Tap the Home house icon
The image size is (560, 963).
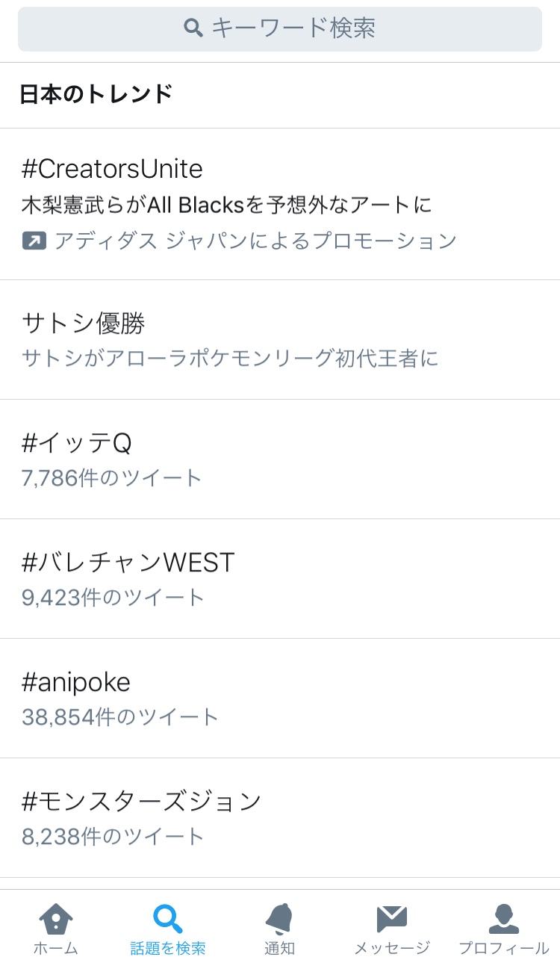coord(56,918)
